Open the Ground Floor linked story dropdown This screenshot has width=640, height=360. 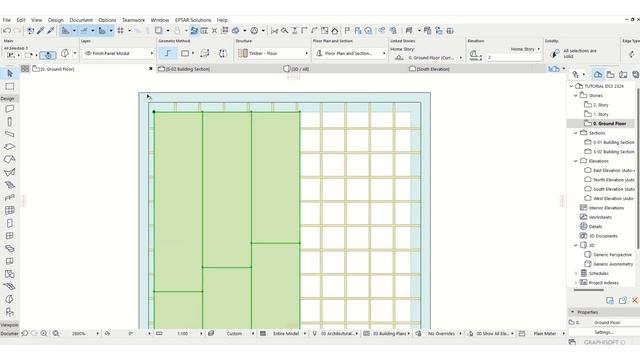428,58
